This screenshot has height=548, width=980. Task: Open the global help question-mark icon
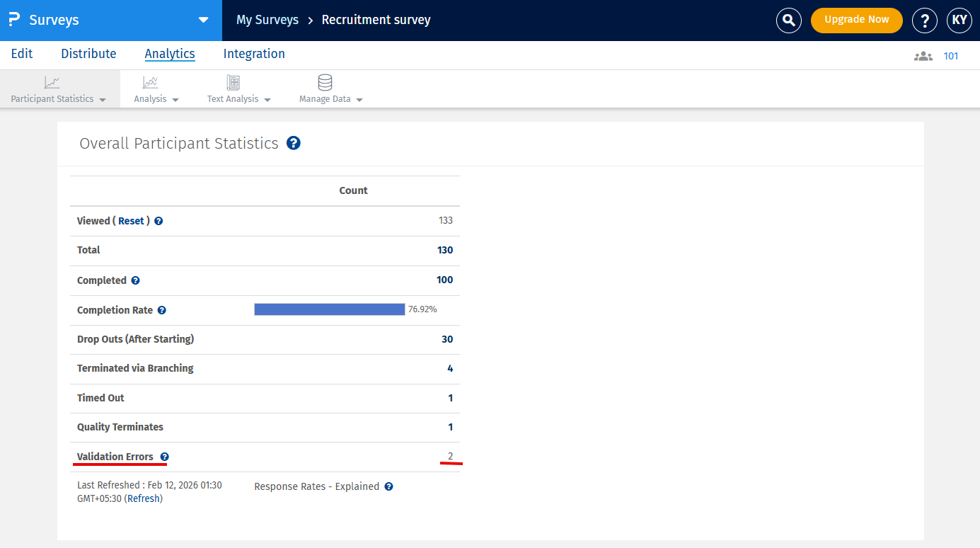[x=925, y=20]
